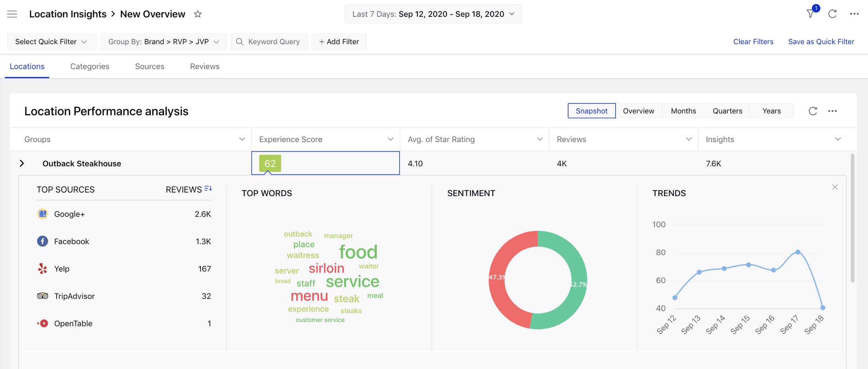
Task: Switch to the Categories tab
Action: coord(90,66)
